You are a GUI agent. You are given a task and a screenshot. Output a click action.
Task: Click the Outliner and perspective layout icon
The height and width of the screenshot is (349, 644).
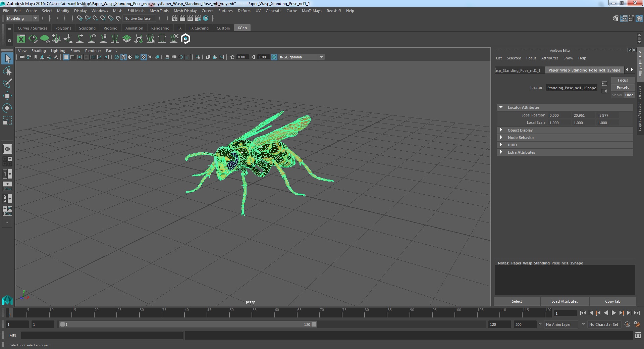[x=7, y=174]
